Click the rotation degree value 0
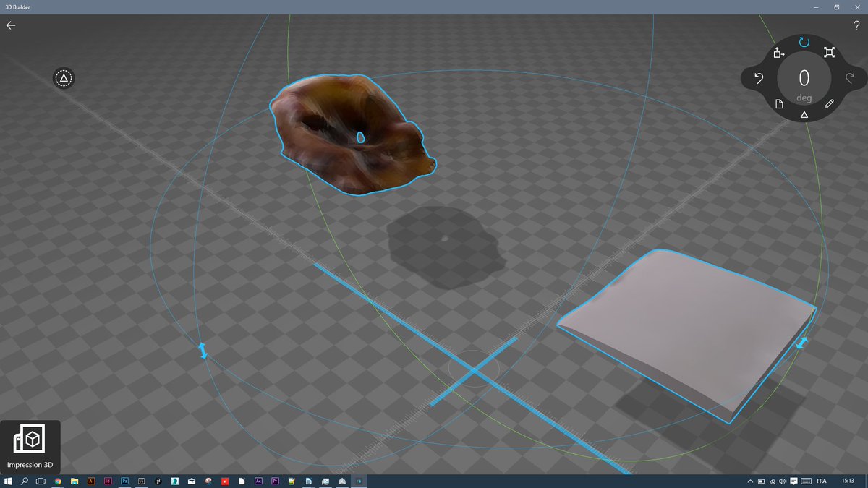 pos(804,78)
